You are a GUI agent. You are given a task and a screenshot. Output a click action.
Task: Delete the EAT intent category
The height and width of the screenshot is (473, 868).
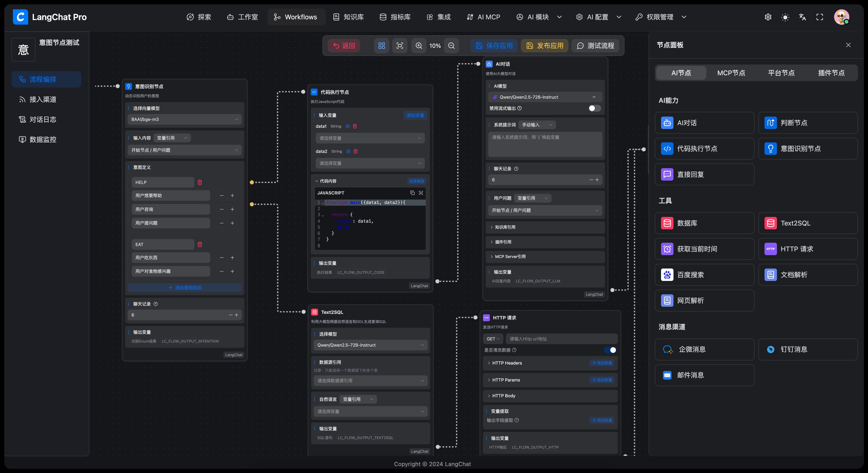tap(200, 244)
